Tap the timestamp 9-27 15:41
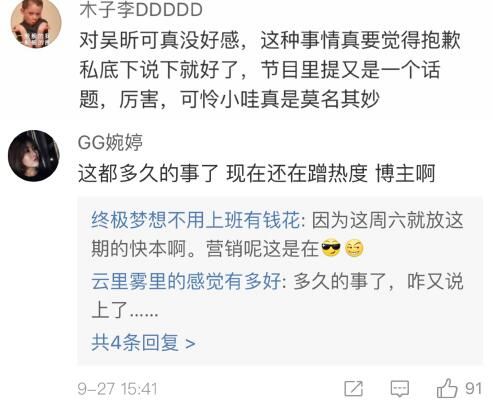493x403 pixels. click(x=117, y=389)
